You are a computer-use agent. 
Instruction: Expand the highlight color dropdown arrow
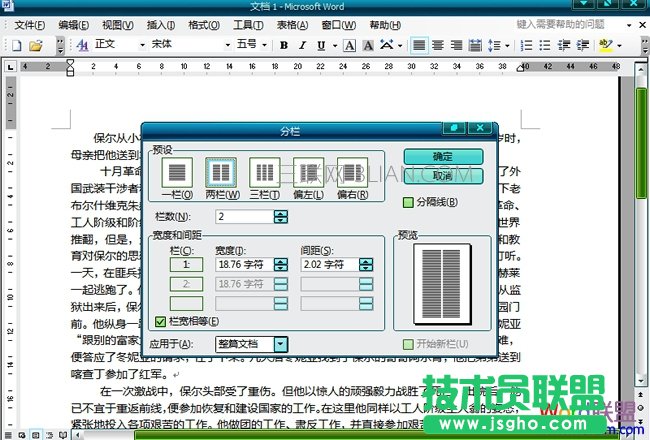tap(619, 45)
